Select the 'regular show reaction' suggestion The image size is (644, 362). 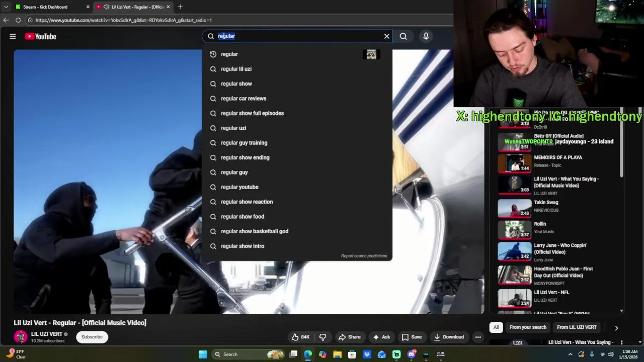[x=297, y=202]
